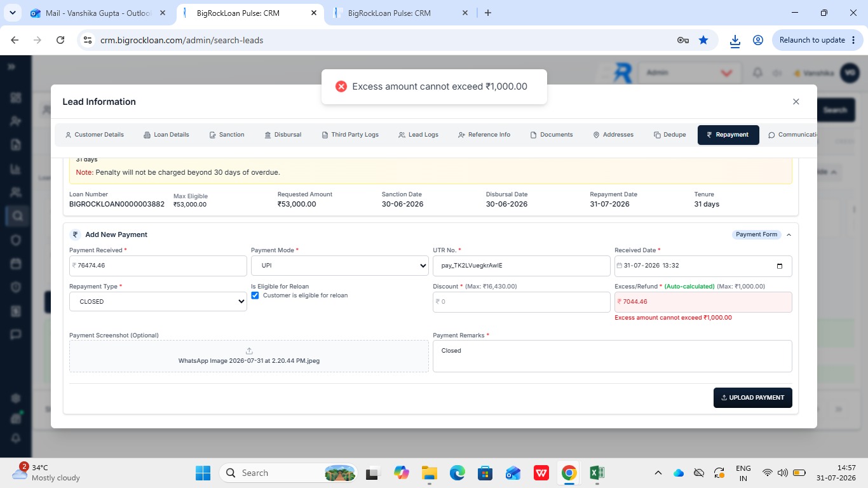868x488 pixels.
Task: Open the browser Downloads icon
Action: [x=735, y=40]
